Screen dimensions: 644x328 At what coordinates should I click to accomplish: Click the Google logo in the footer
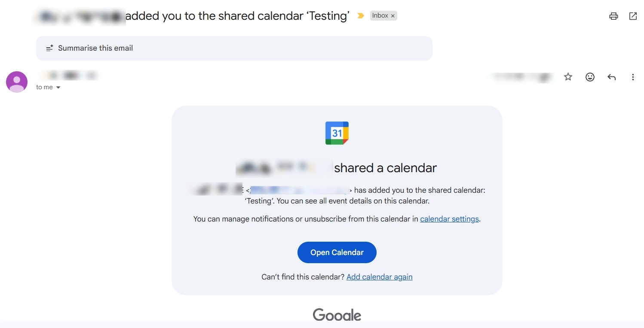point(337,315)
